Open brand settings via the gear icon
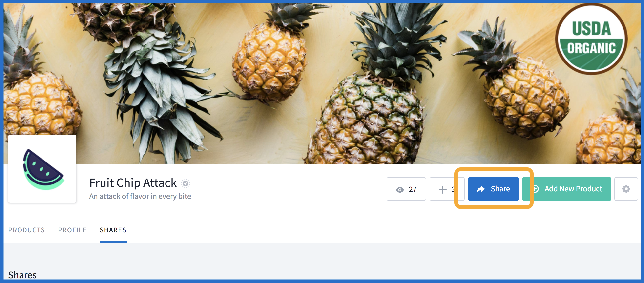644x283 pixels. [x=626, y=189]
